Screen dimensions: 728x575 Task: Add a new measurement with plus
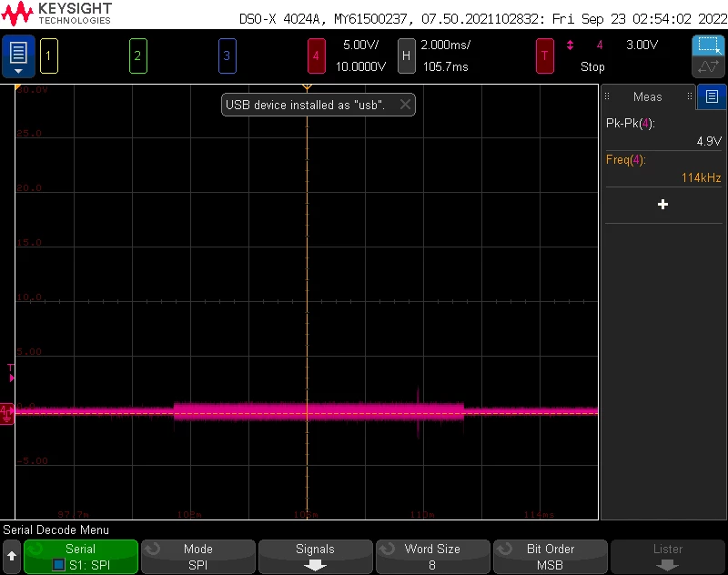click(663, 205)
